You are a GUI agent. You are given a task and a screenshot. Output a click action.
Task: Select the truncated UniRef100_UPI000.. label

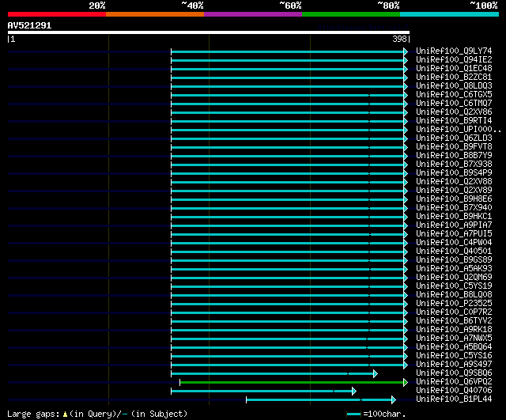click(459, 130)
